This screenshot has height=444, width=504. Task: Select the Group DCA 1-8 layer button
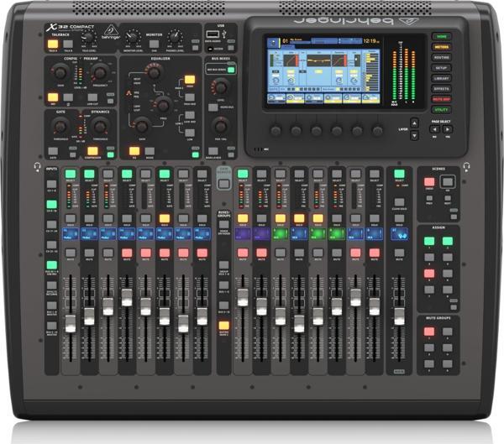coord(223,265)
